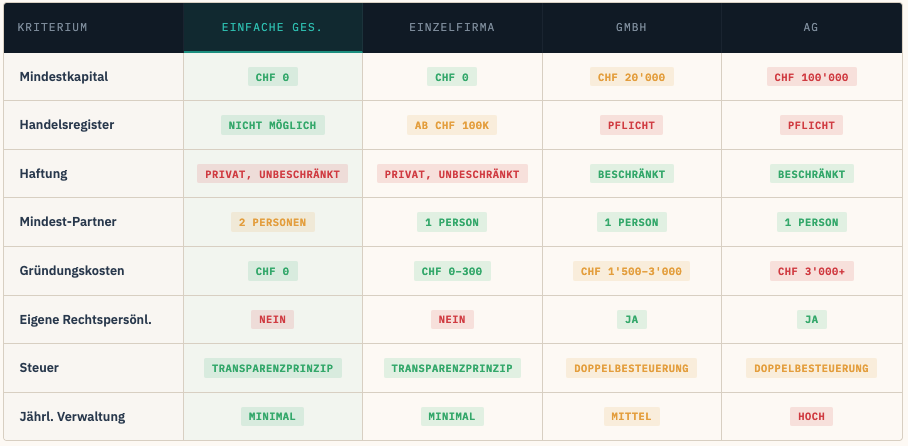908x446 pixels.
Task: Select the Eigene Rechtspersönl. row label
Action: point(85,320)
